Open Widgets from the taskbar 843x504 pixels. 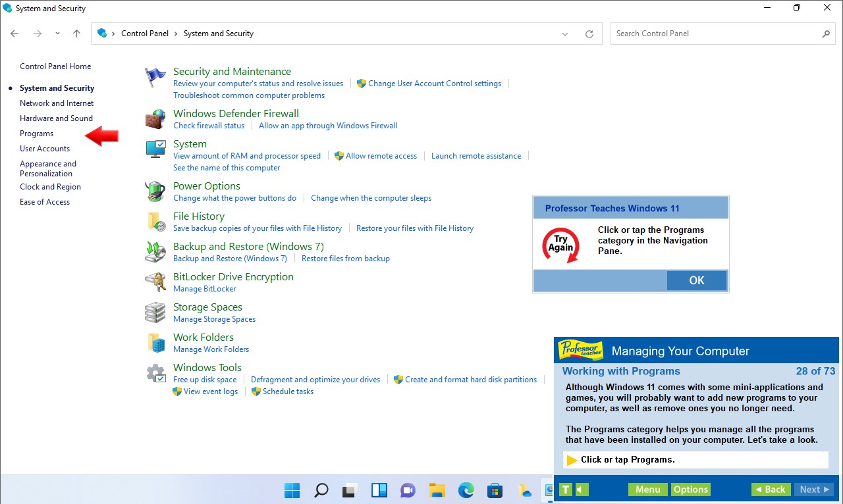point(379,490)
